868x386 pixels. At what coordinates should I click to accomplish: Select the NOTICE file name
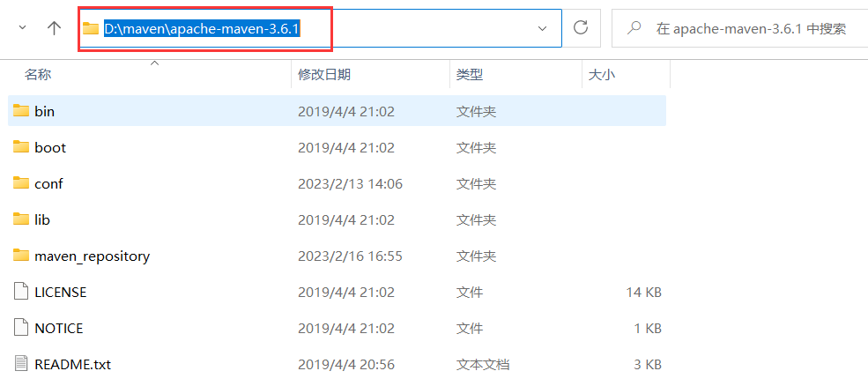(x=59, y=329)
